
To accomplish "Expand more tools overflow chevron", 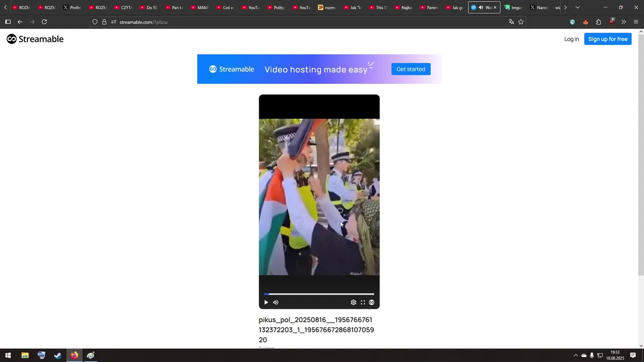I will coord(624,22).
